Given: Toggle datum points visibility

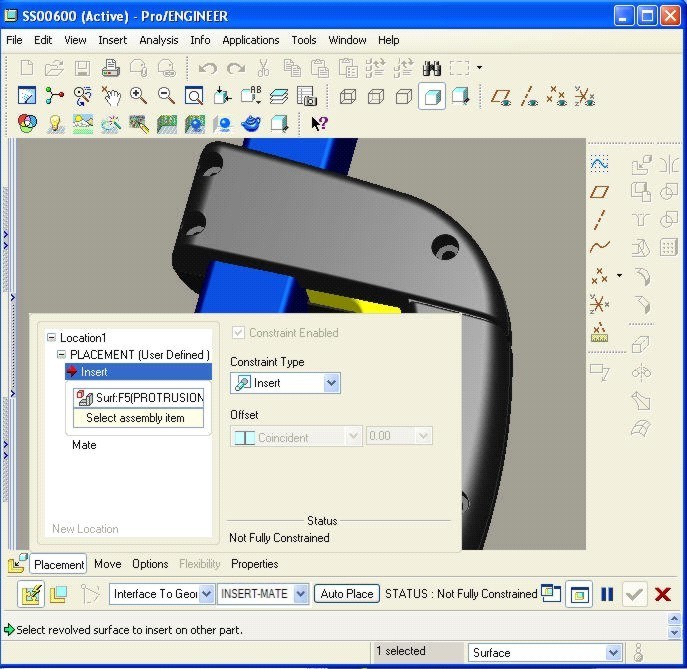Looking at the screenshot, I should click(556, 96).
